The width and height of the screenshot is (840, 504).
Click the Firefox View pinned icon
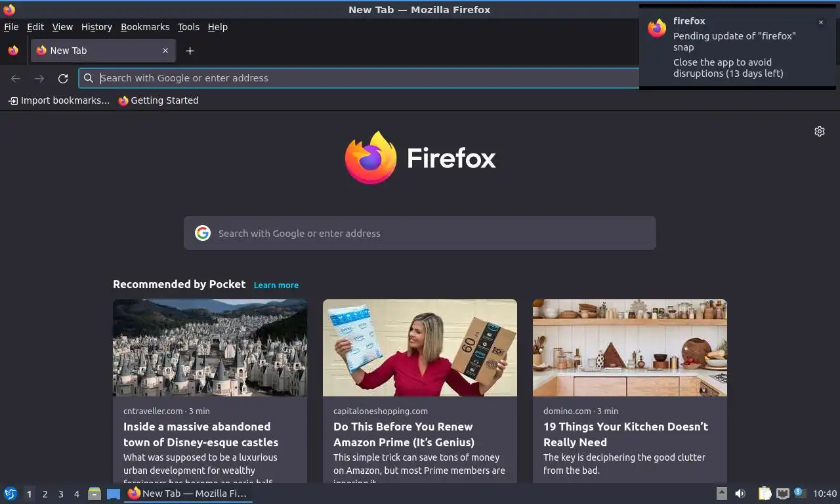click(13, 51)
